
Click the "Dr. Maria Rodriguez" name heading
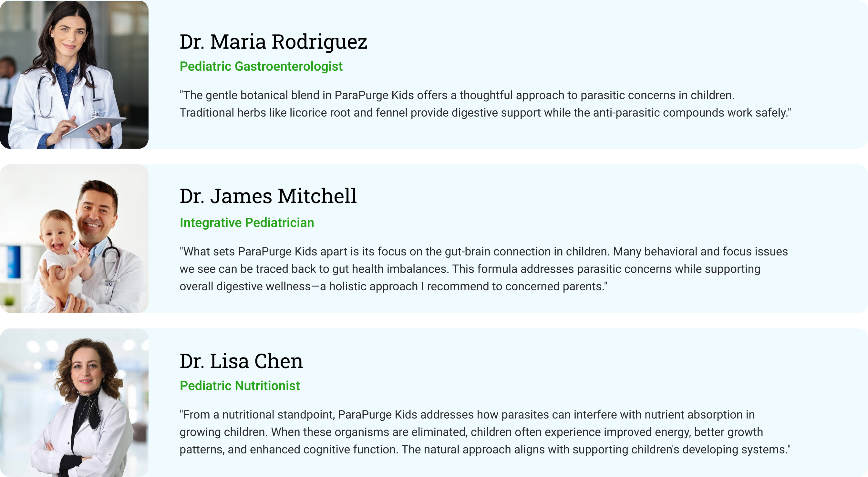pyautogui.click(x=273, y=42)
